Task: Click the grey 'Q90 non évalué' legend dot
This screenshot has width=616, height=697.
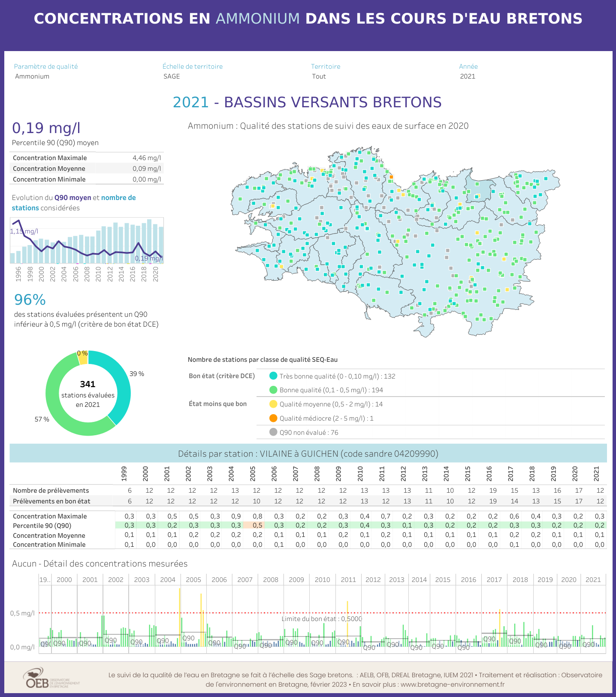Action: click(x=273, y=432)
